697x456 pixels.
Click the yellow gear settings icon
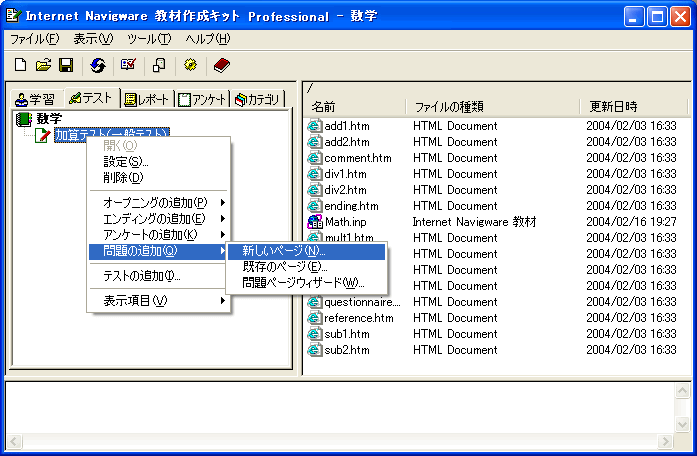pyautogui.click(x=190, y=65)
